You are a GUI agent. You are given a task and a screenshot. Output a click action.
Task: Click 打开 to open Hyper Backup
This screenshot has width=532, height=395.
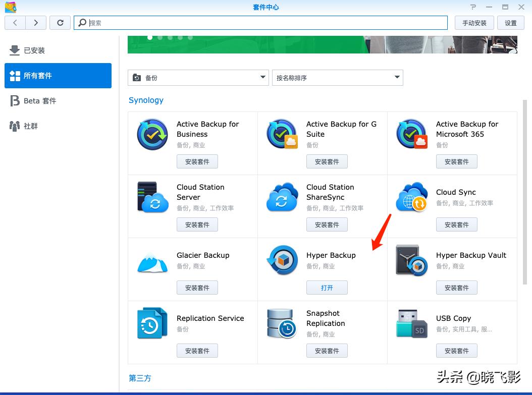[x=327, y=288]
